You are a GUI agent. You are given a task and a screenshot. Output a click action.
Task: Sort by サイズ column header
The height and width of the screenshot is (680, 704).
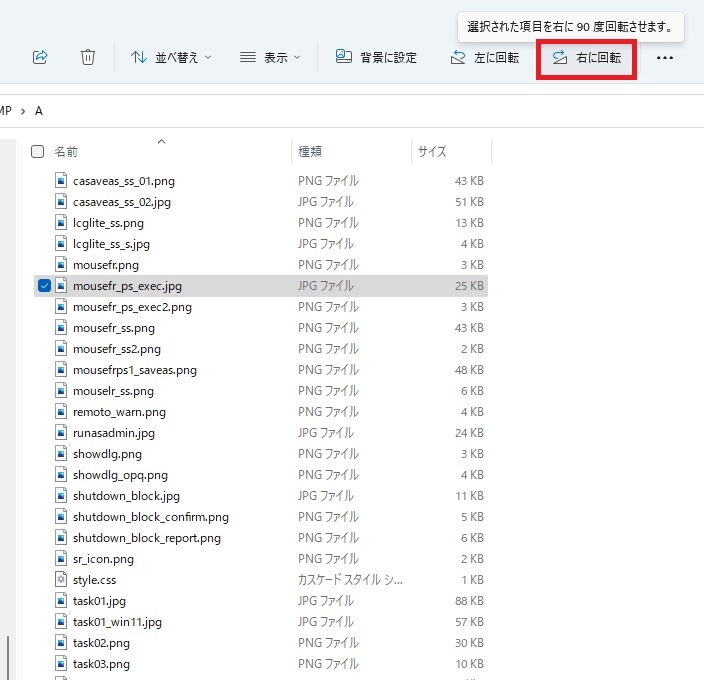432,152
